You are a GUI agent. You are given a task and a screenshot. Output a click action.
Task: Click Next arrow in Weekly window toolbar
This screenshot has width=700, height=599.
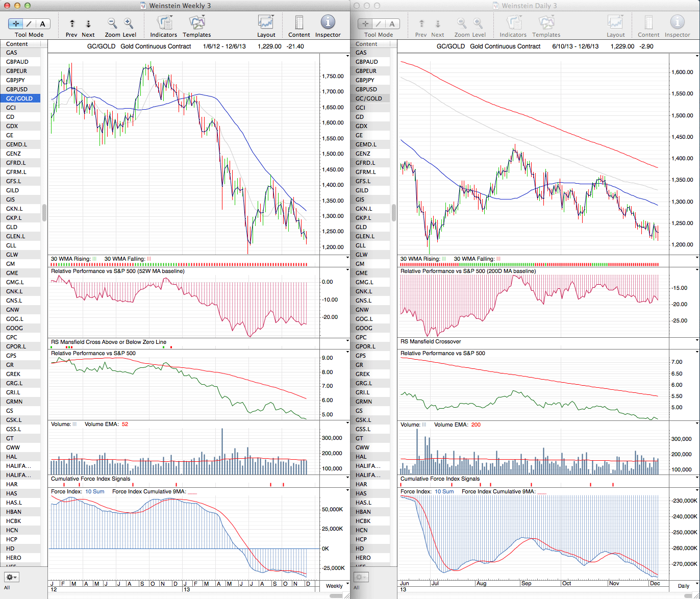tap(88, 23)
